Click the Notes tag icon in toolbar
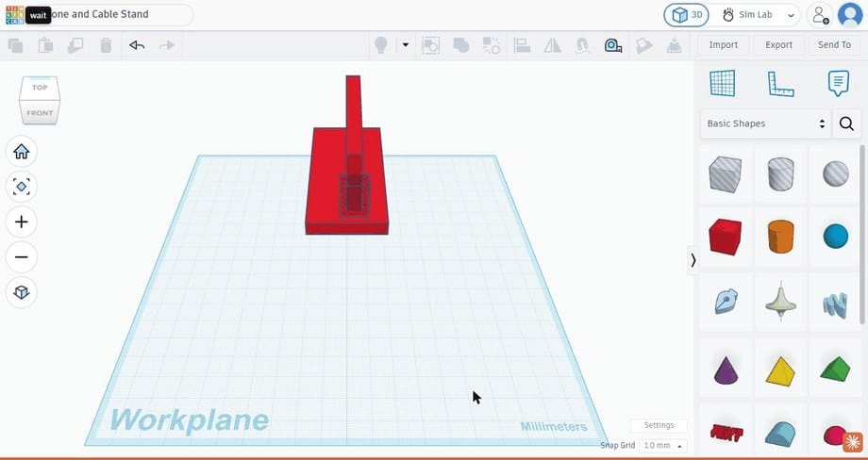The image size is (868, 460). click(x=643, y=45)
